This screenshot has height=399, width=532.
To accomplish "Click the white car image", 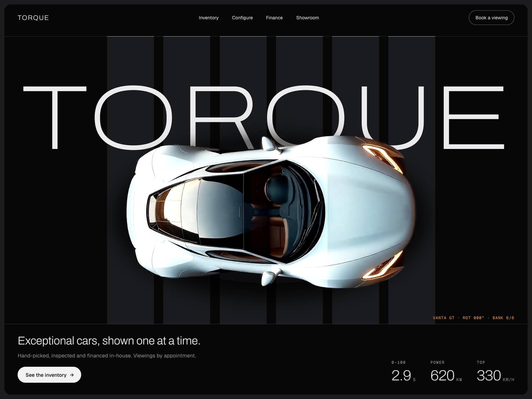I will click(x=271, y=212).
